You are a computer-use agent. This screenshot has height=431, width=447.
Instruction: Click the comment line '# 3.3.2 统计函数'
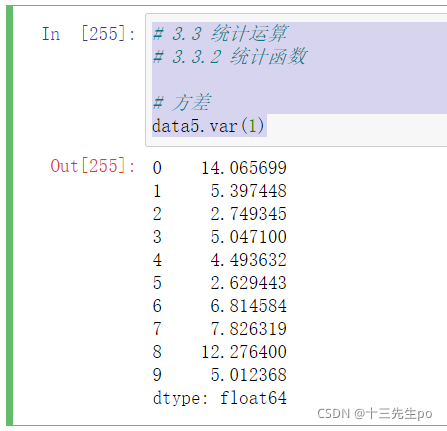[x=229, y=56]
